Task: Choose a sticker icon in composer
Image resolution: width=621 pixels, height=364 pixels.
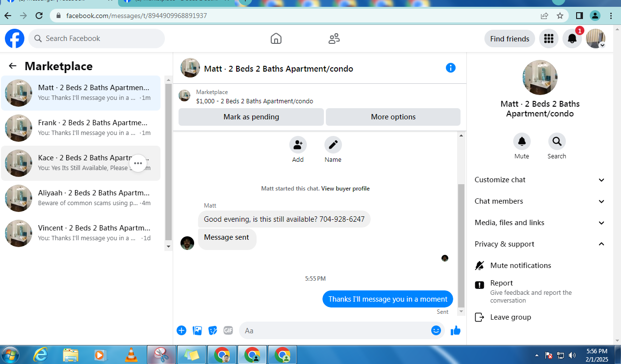Action: point(213,330)
